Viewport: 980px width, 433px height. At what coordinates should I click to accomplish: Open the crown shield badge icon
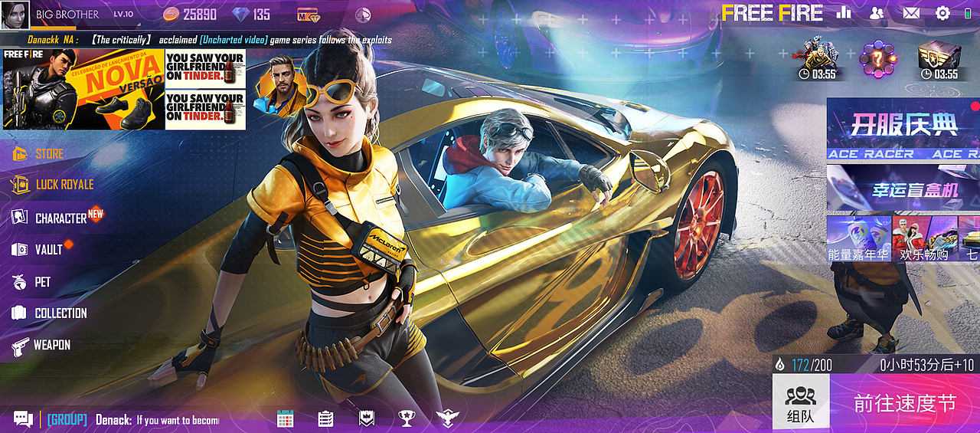click(367, 418)
